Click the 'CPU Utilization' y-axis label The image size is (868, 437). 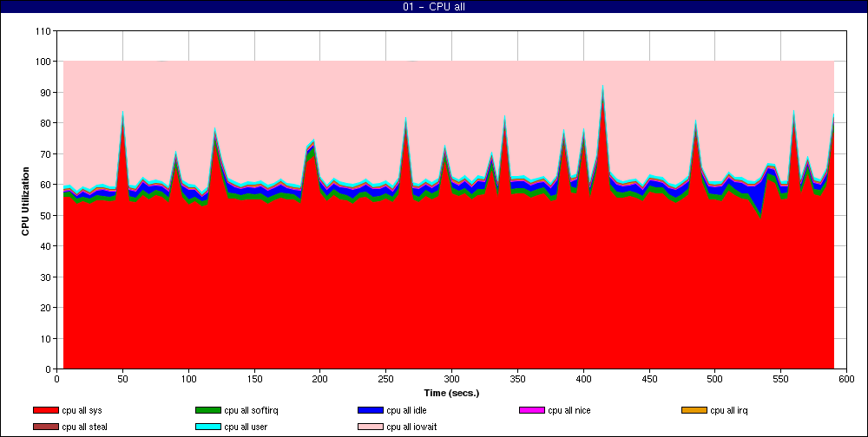pyautogui.click(x=25, y=199)
